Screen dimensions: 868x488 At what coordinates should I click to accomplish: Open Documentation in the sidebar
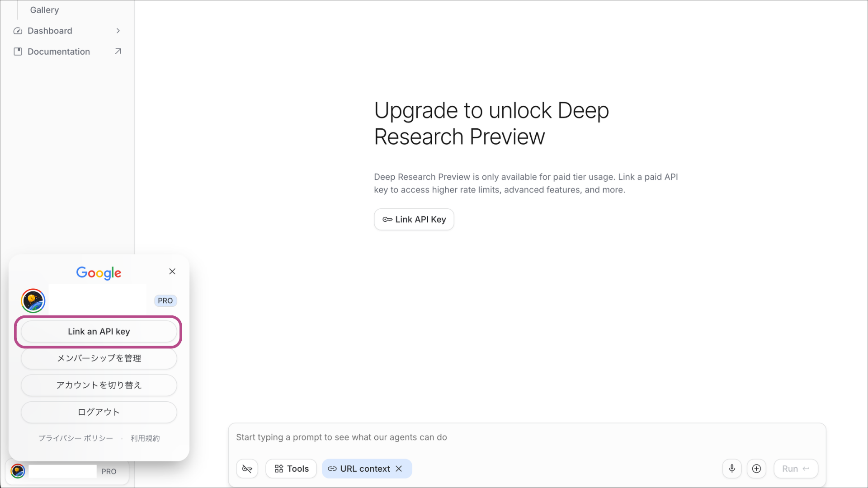click(x=67, y=52)
